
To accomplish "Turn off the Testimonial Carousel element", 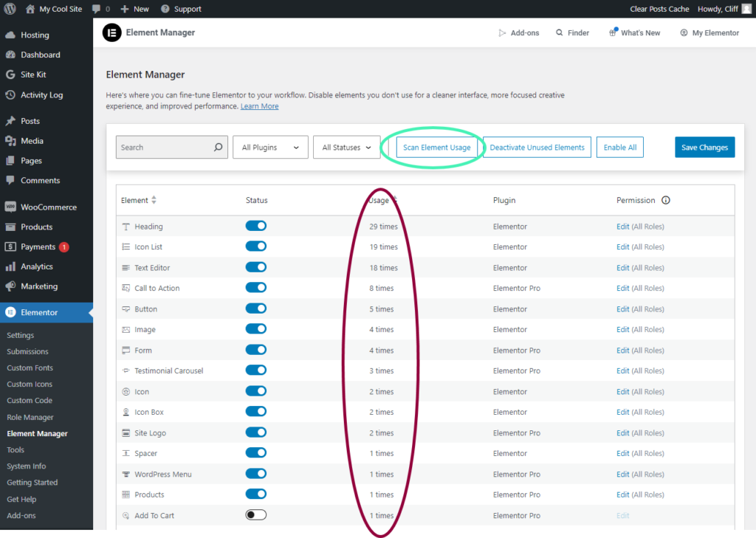I will click(x=255, y=370).
